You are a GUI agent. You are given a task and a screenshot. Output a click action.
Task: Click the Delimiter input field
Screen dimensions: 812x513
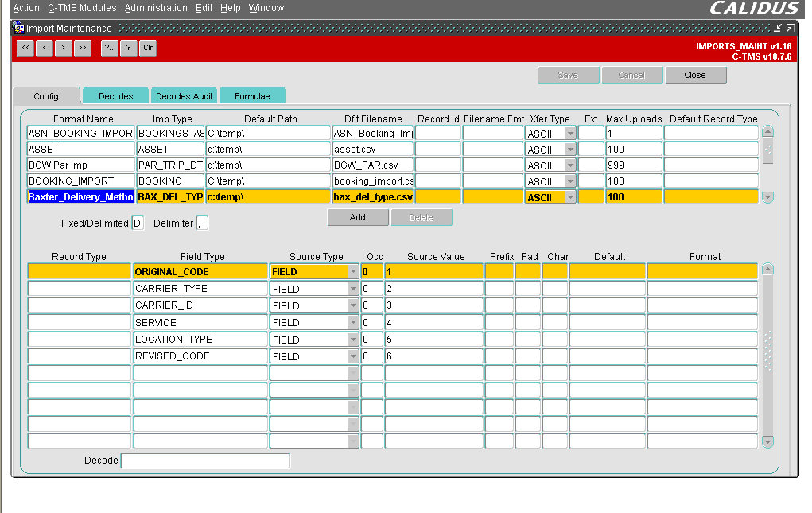click(202, 223)
